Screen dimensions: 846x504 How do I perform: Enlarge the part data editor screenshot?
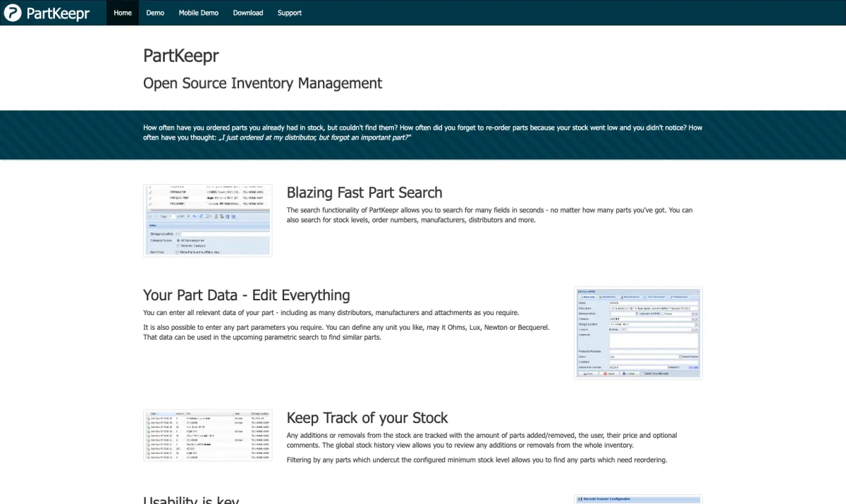(x=638, y=333)
